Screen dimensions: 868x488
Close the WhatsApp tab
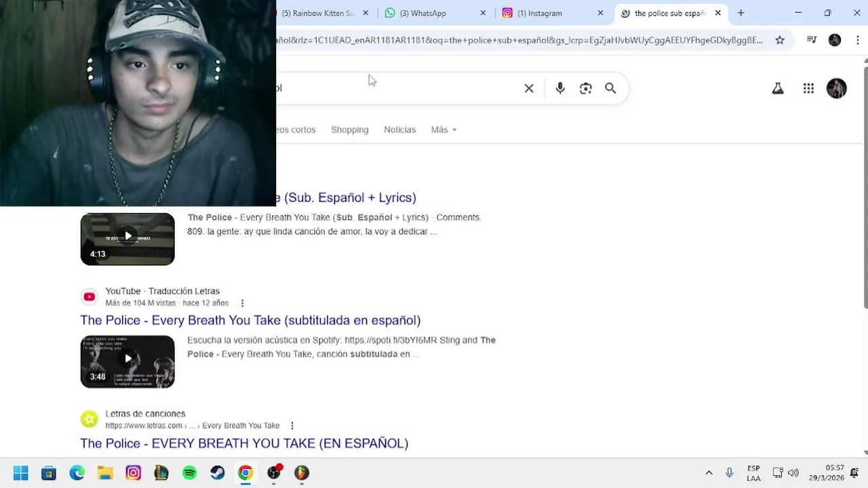(483, 13)
